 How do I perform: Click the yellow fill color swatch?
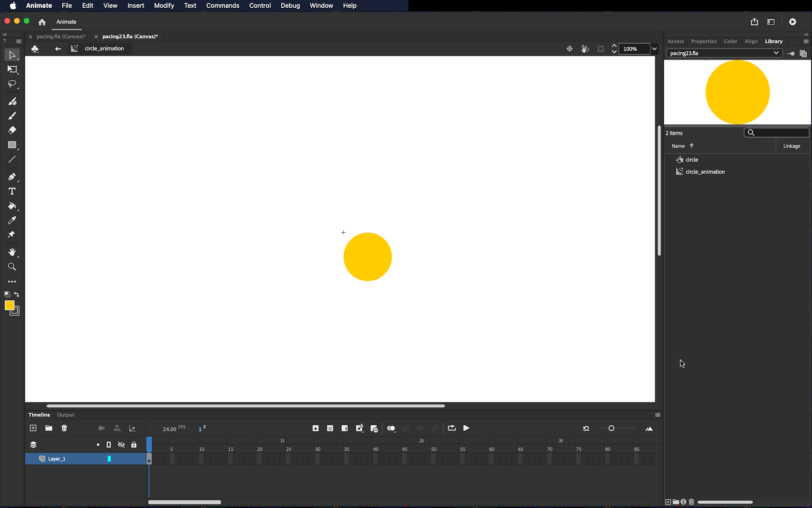[x=10, y=305]
